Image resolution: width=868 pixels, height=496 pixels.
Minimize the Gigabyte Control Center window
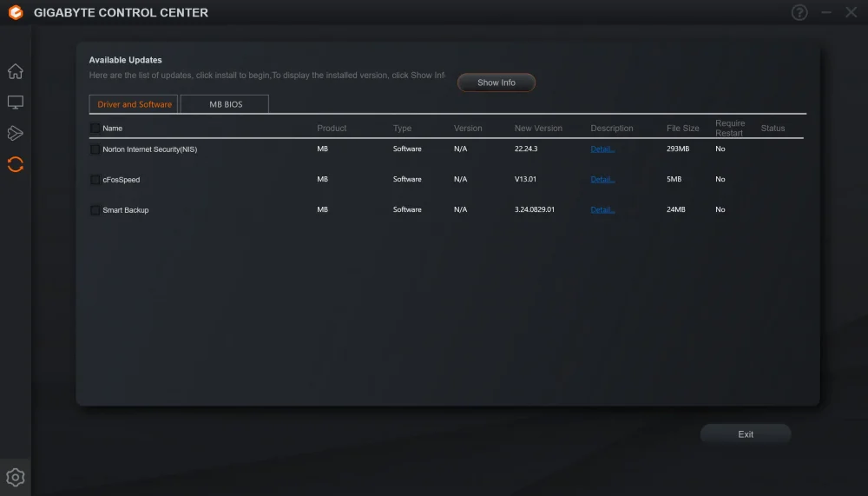pos(826,12)
